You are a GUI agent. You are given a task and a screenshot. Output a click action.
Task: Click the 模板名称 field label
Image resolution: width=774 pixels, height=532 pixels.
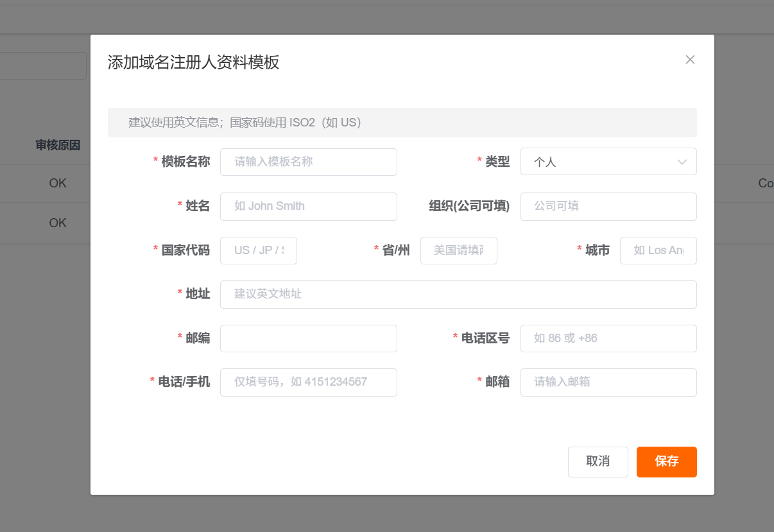pyautogui.click(x=185, y=162)
